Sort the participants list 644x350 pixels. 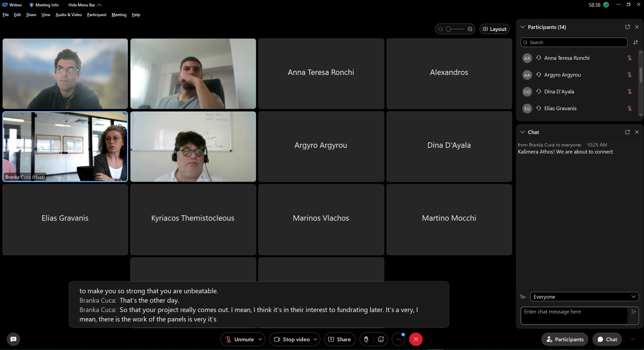coord(636,42)
